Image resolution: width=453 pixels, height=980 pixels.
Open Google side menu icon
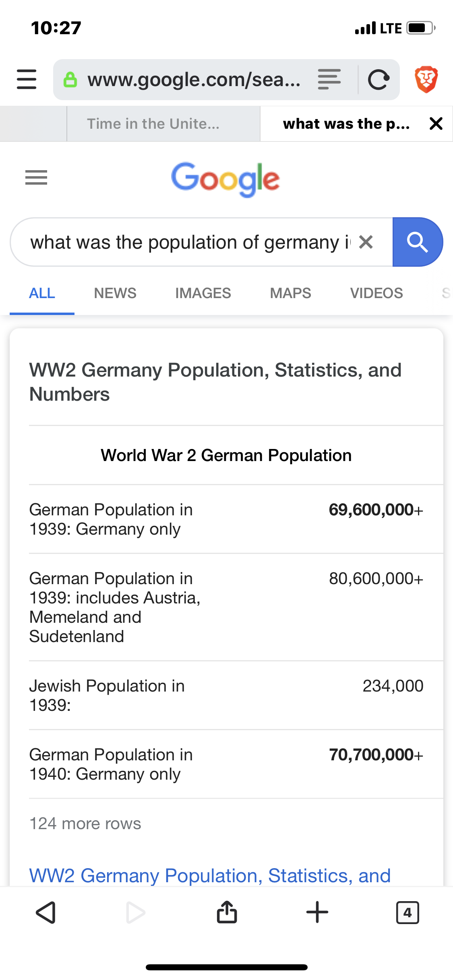pos(36,177)
